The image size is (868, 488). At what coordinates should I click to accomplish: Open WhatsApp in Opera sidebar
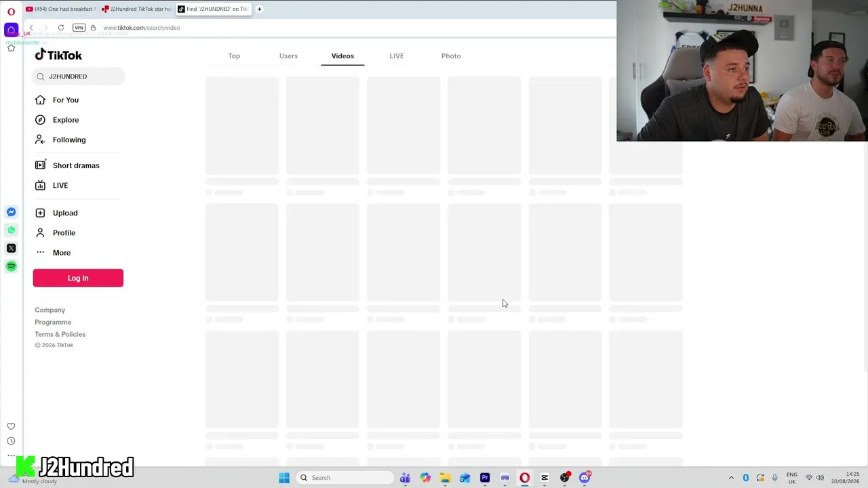coord(11,230)
